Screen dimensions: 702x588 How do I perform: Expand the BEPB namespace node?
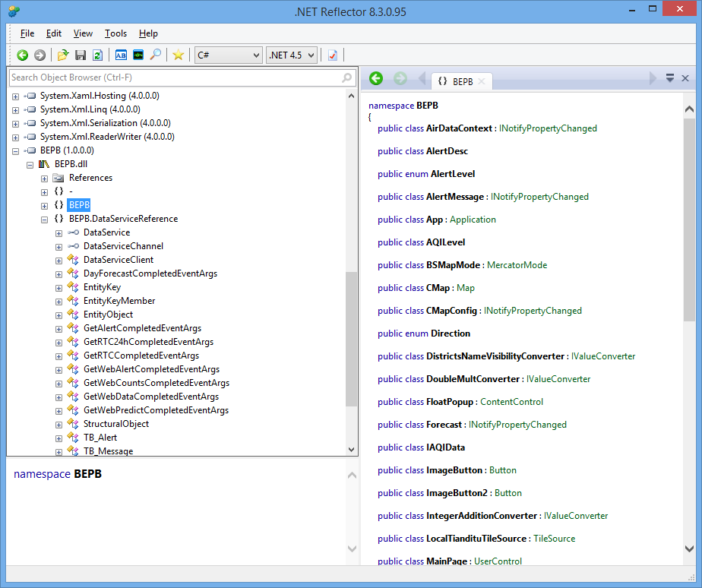point(44,206)
